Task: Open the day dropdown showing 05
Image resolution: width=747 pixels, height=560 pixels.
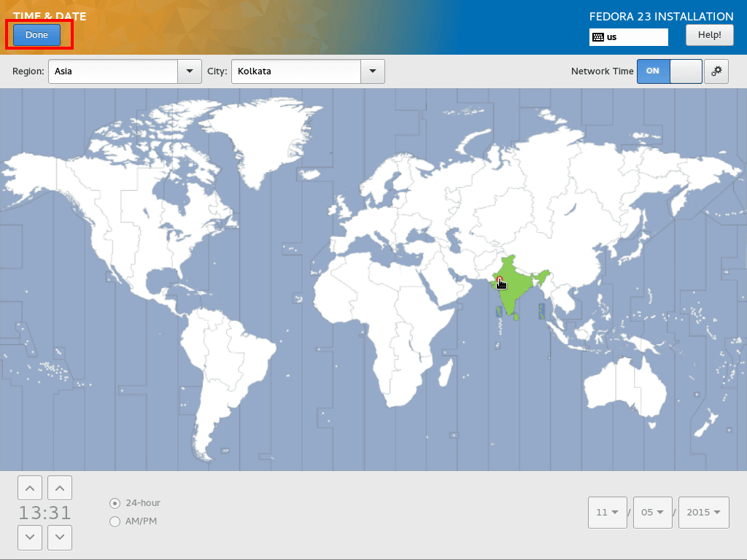Action: point(653,512)
